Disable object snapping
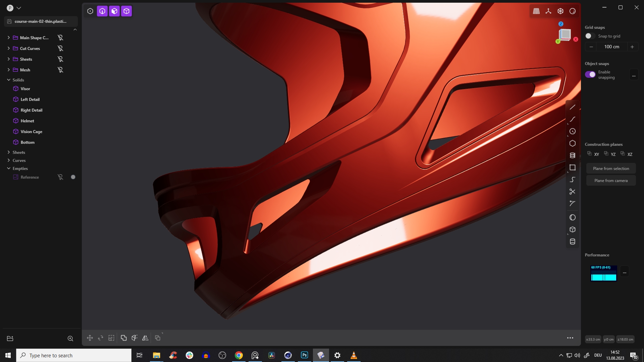 (x=590, y=74)
